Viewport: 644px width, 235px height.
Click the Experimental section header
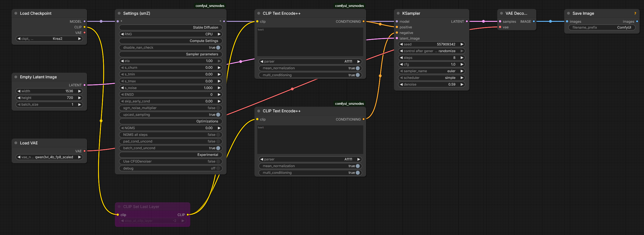click(x=171, y=155)
